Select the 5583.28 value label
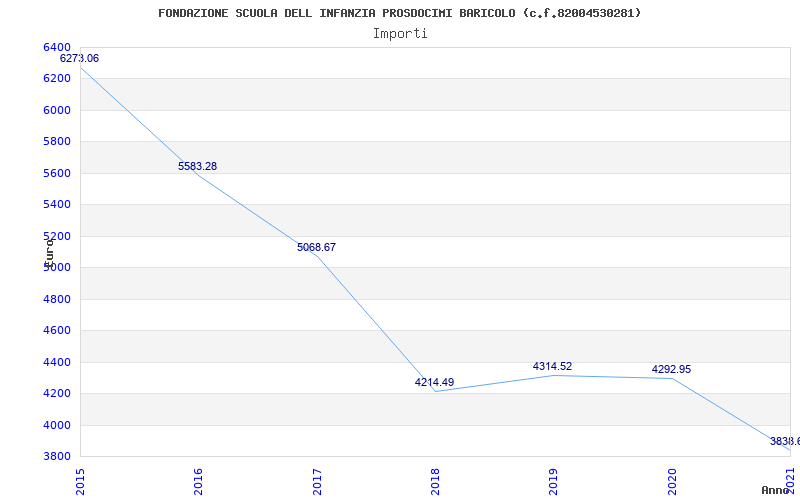800x500 pixels. [197, 166]
